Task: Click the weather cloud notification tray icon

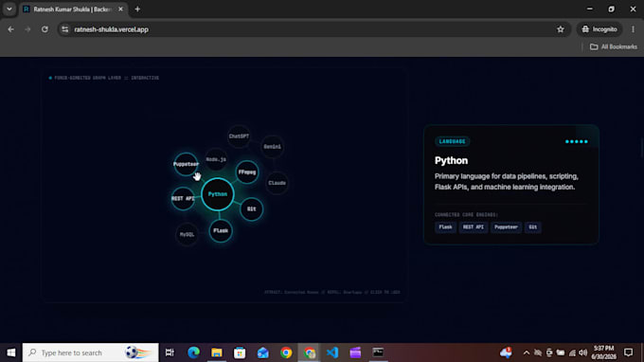Action: click(x=506, y=353)
